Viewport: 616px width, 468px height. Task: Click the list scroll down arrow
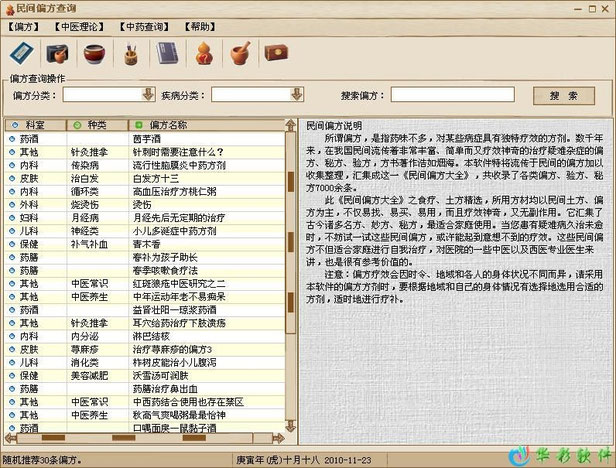coord(290,426)
